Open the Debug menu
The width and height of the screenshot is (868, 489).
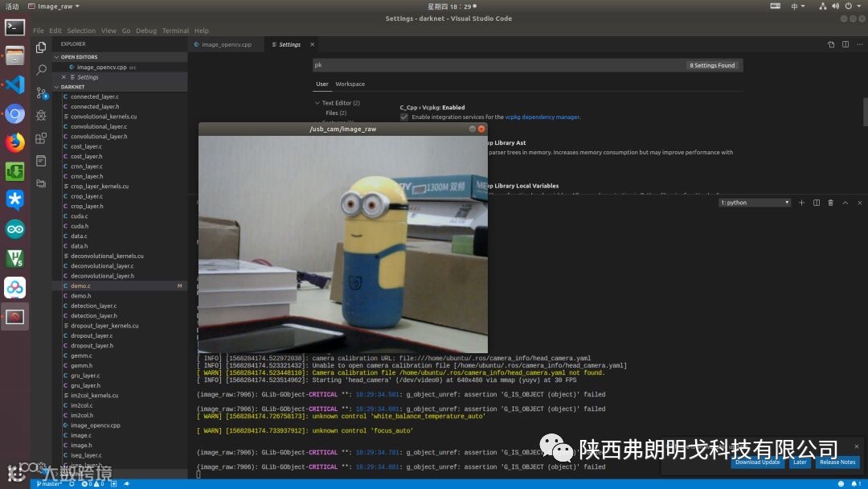tap(146, 31)
